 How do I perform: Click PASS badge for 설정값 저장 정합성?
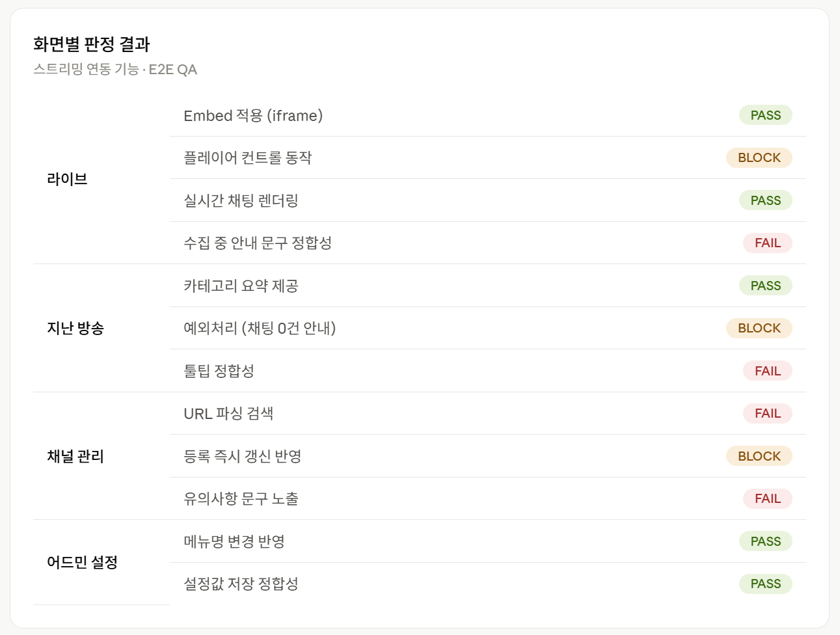pos(765,584)
